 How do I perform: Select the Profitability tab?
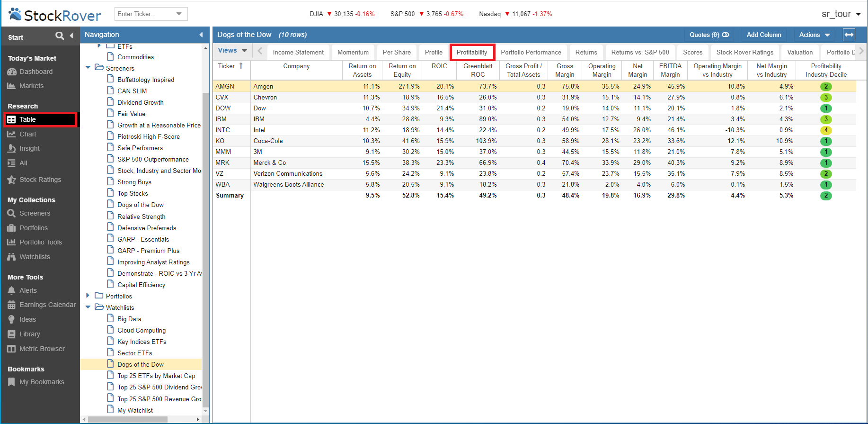pos(472,52)
